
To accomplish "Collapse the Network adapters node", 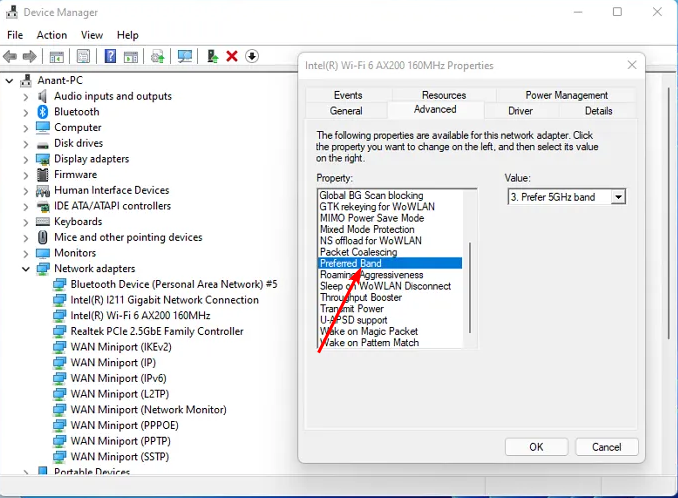I will coord(26,269).
